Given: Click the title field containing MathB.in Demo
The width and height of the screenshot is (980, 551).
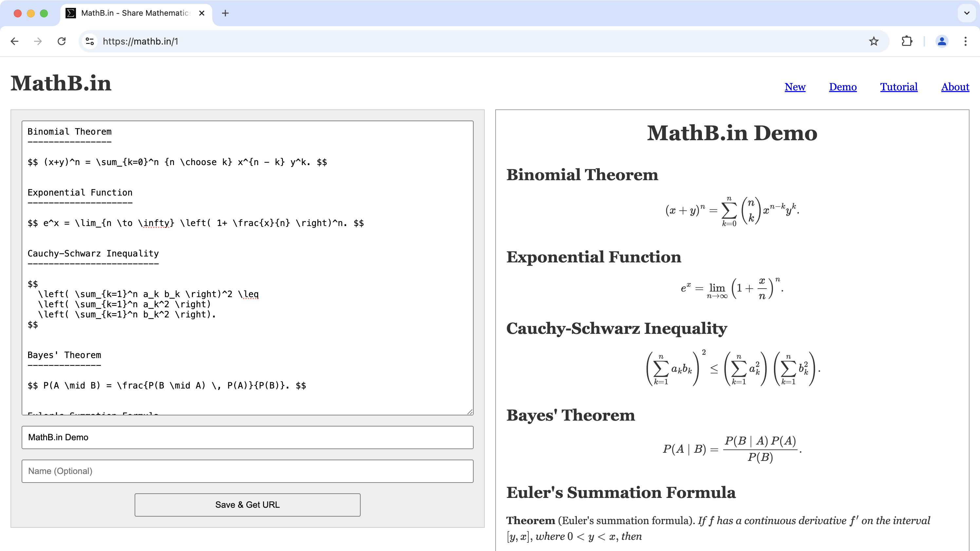Looking at the screenshot, I should [x=247, y=437].
